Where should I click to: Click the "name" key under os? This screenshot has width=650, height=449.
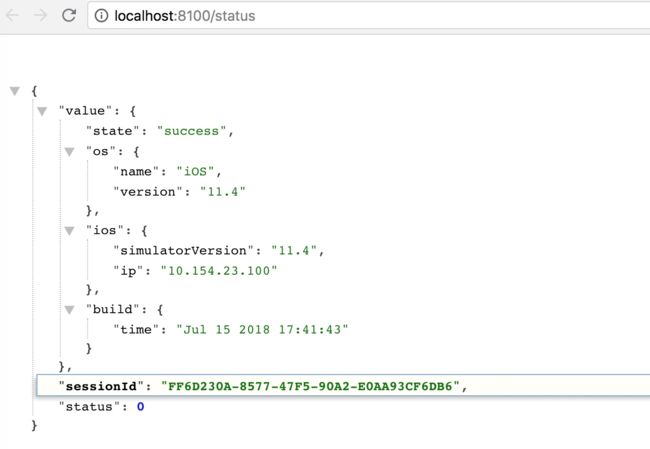(136, 172)
